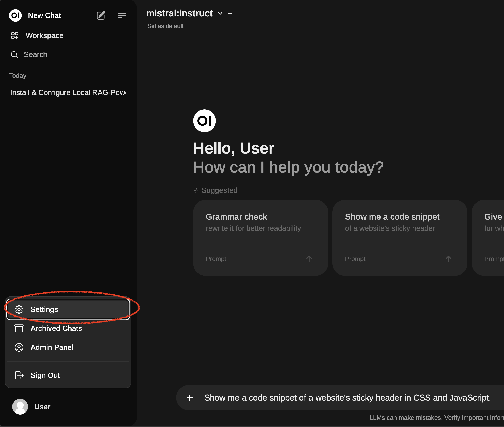The image size is (504, 427).
Task: Click the user avatar picture
Action: [20, 407]
